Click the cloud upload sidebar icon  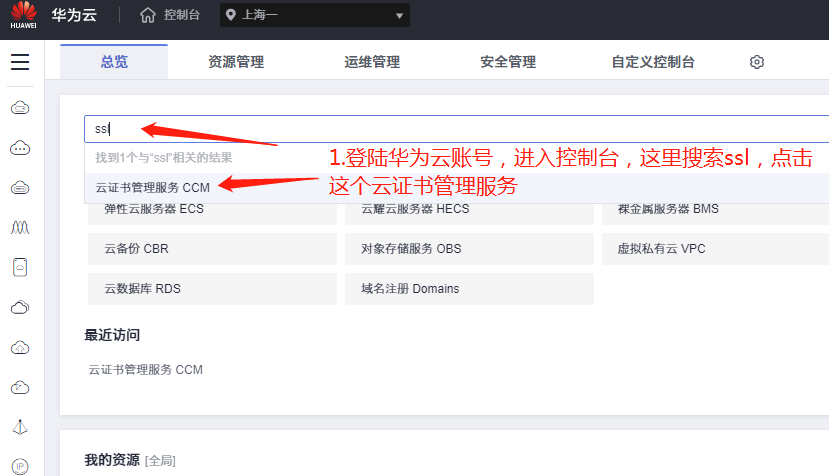coord(20,347)
